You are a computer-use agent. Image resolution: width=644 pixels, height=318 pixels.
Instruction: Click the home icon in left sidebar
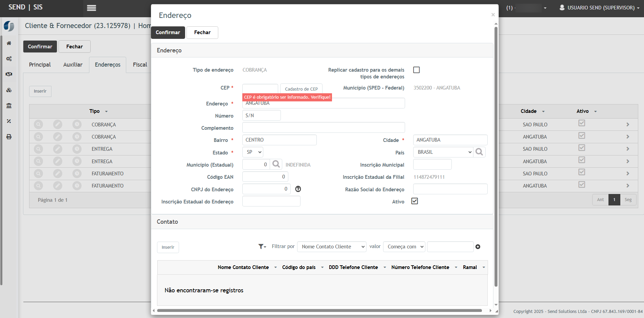[x=9, y=43]
